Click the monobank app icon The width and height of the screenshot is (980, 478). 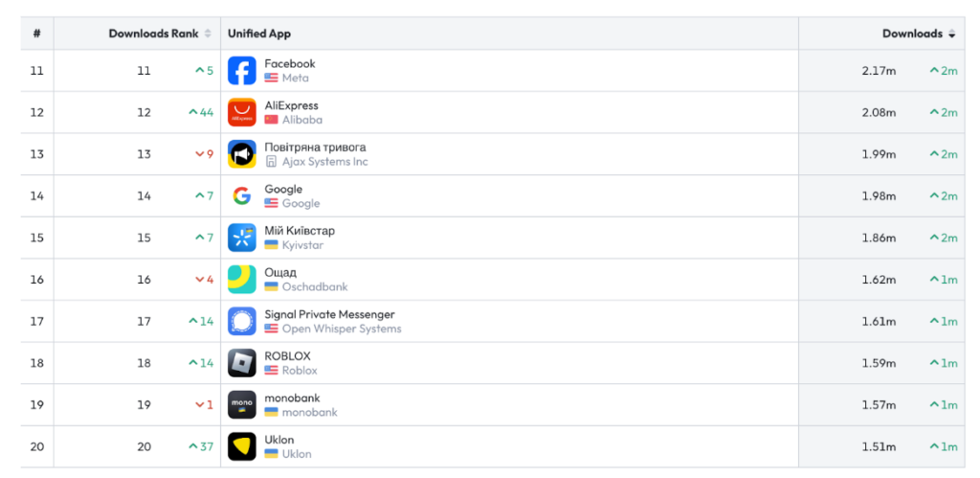pyautogui.click(x=242, y=404)
